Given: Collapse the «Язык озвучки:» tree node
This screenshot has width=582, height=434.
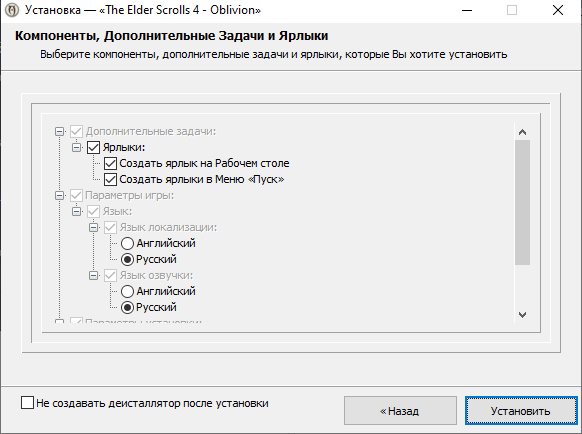Looking at the screenshot, I should coord(94,275).
